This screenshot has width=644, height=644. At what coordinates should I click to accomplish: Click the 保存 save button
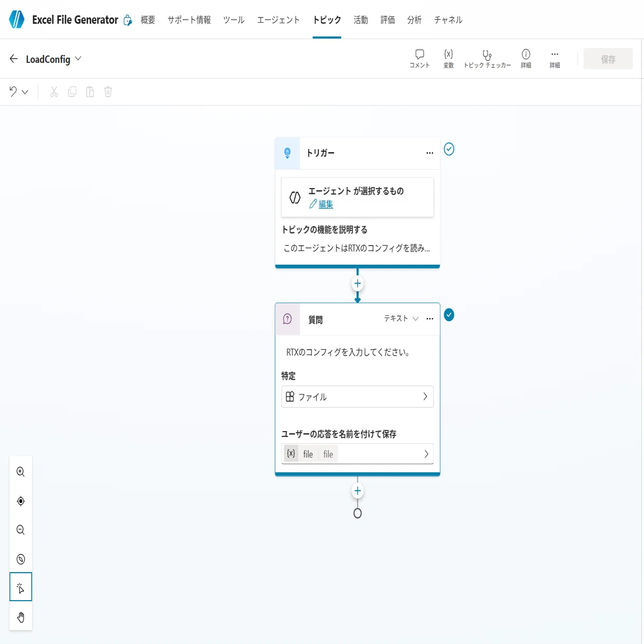coord(608,59)
